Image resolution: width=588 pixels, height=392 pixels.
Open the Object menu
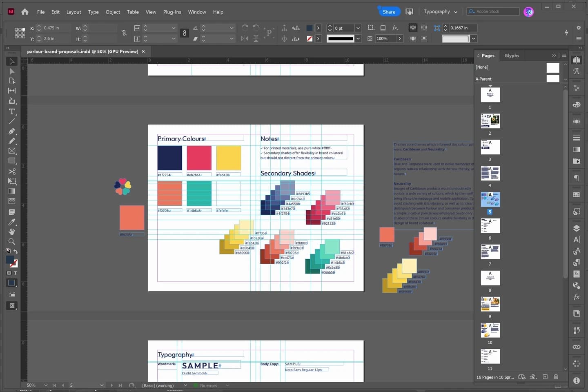coord(113,12)
